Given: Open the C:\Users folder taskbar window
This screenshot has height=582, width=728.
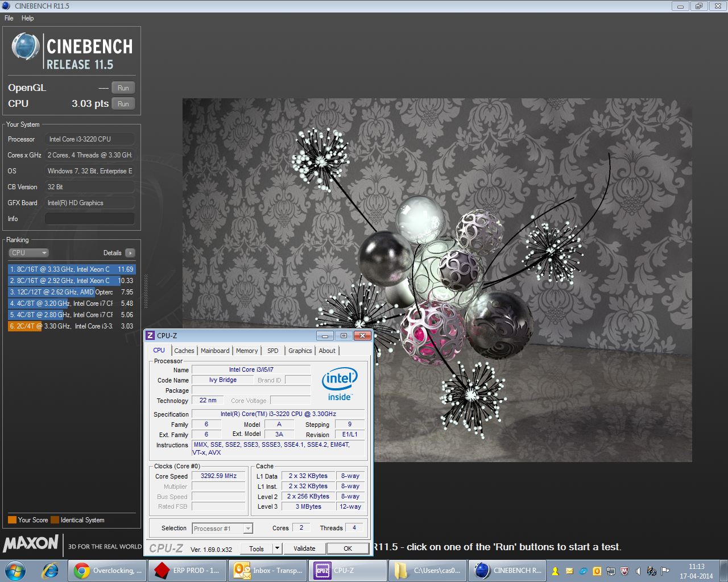Looking at the screenshot, I should (428, 571).
